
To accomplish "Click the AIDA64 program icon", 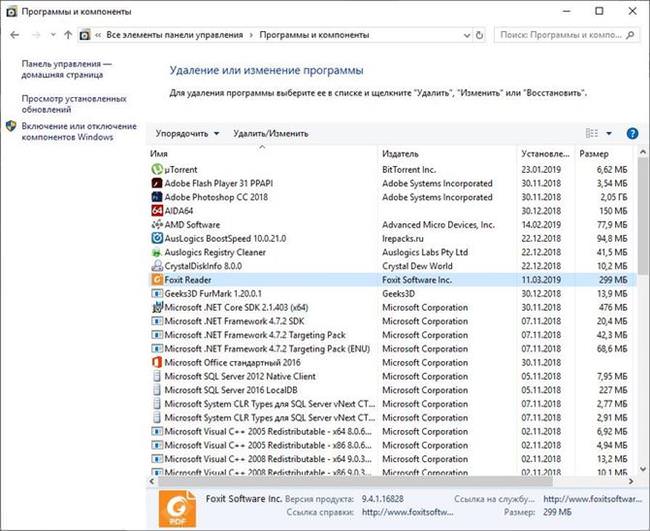I will click(157, 211).
